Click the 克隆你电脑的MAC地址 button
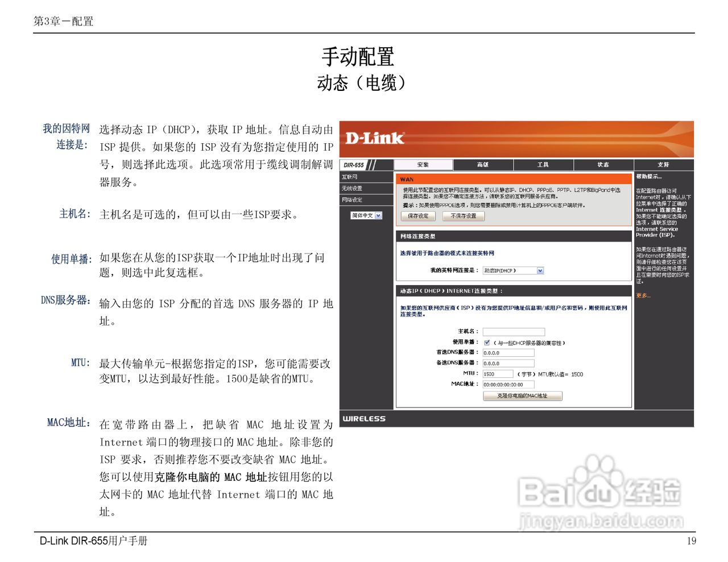The height and width of the screenshot is (562, 728). point(523,396)
